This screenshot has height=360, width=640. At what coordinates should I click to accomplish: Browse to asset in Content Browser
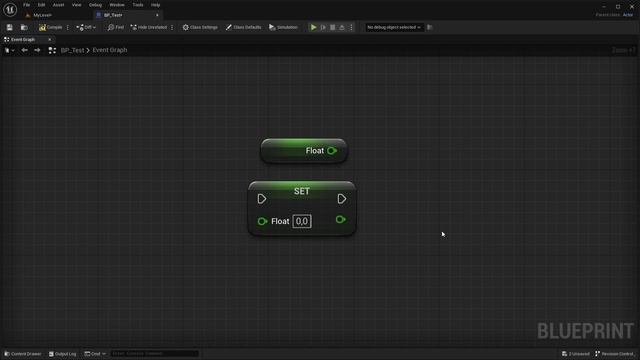[x=24, y=27]
